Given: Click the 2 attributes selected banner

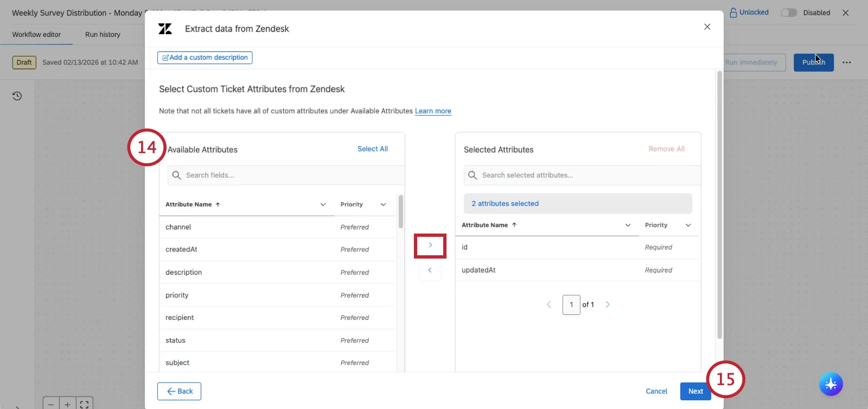Looking at the screenshot, I should 578,204.
